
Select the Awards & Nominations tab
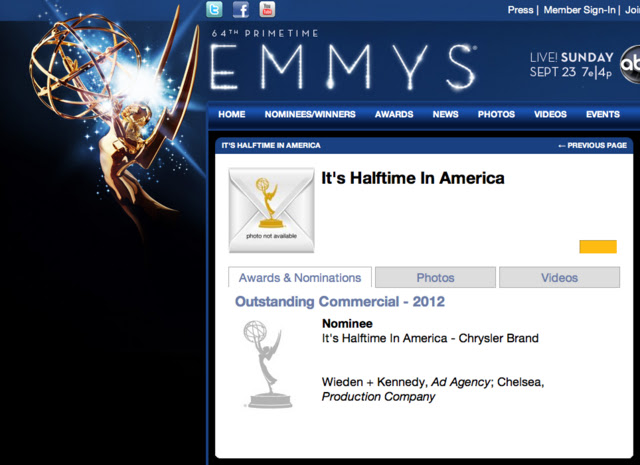coord(300,278)
